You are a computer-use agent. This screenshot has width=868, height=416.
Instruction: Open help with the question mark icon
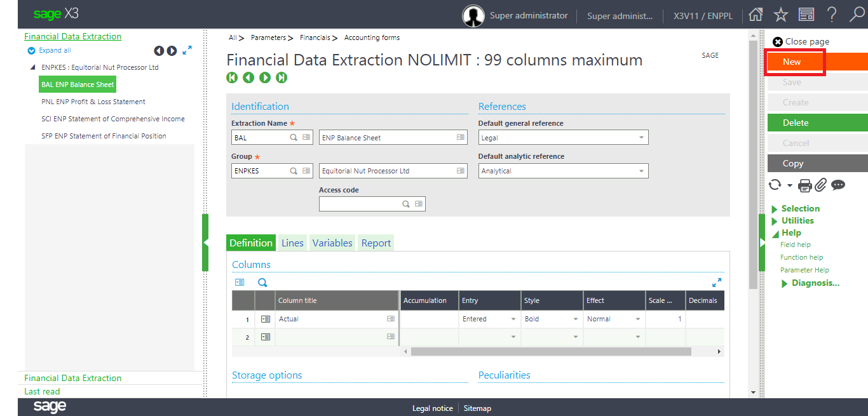pyautogui.click(x=832, y=13)
